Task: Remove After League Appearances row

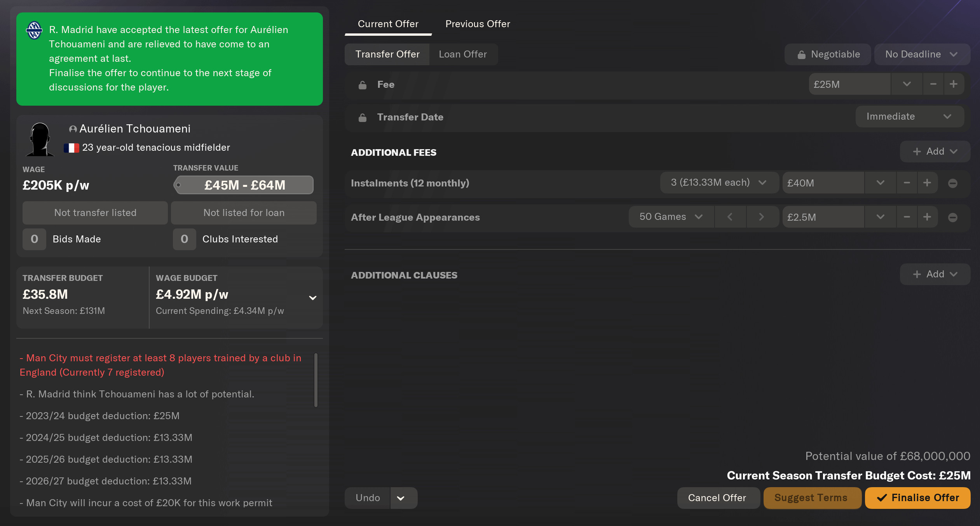Action: click(952, 218)
